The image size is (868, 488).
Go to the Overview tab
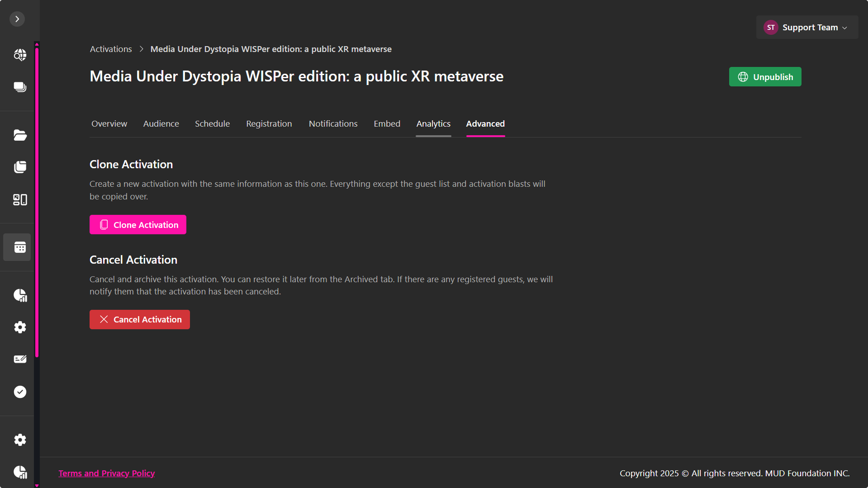pyautogui.click(x=109, y=123)
